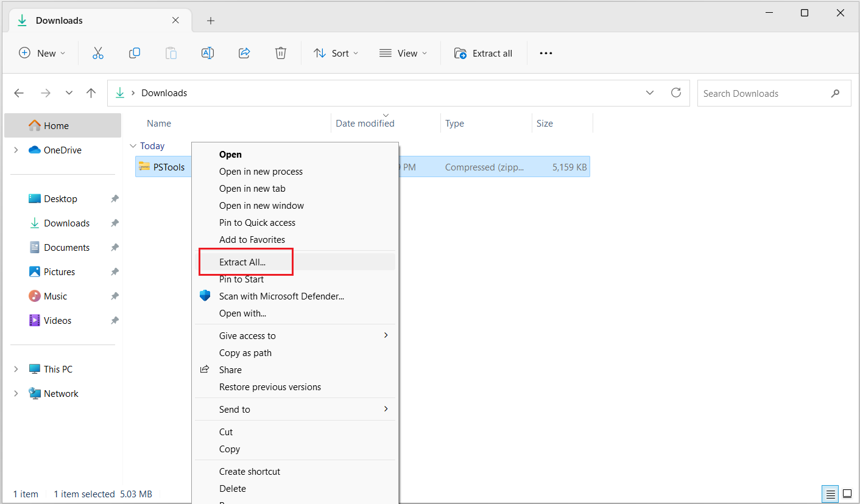Open the See more (three dots) menu
The image size is (860, 504).
(x=546, y=54)
